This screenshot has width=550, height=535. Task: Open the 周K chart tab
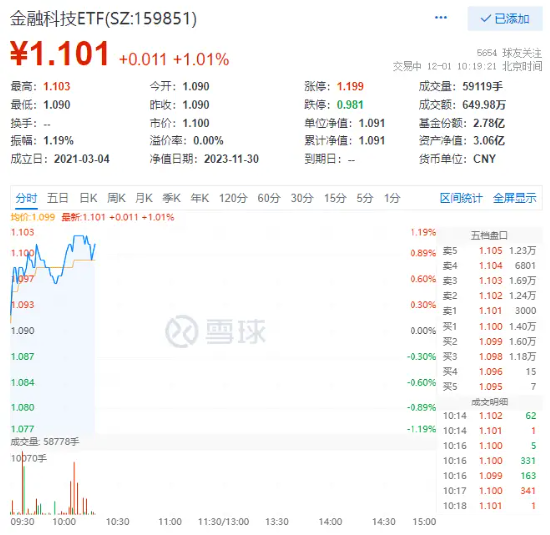coord(116,198)
